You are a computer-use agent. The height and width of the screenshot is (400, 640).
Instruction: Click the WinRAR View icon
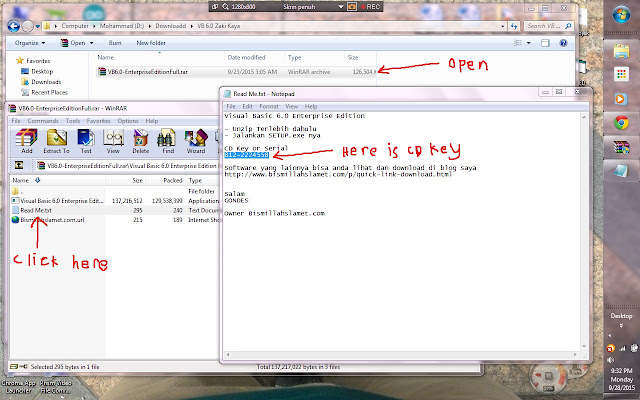113,141
